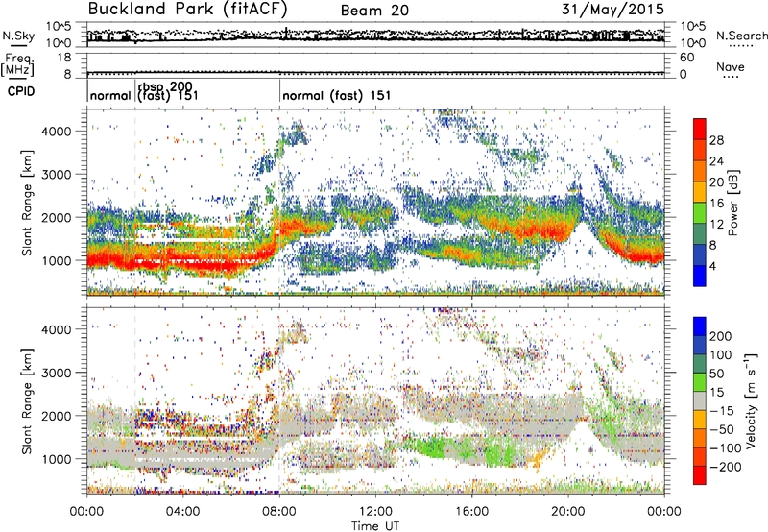Click the '12:00' time axis label
This screenshot has height=532, width=768.
[x=375, y=512]
